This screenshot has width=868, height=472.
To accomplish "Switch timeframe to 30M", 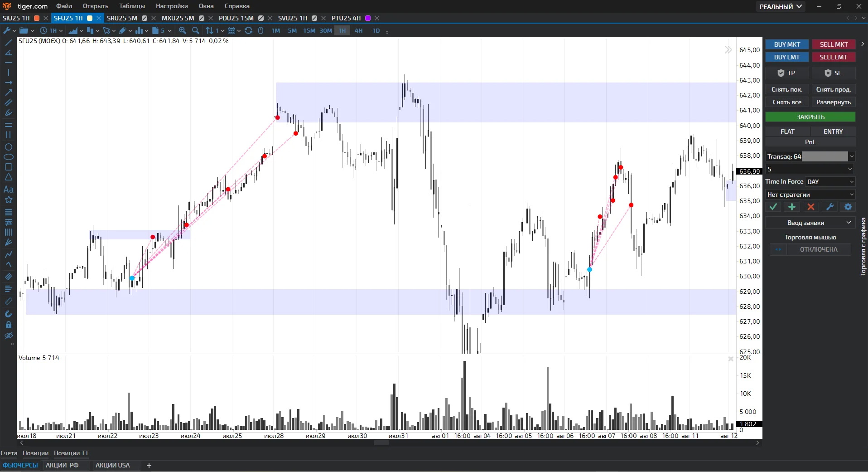I will [x=326, y=31].
